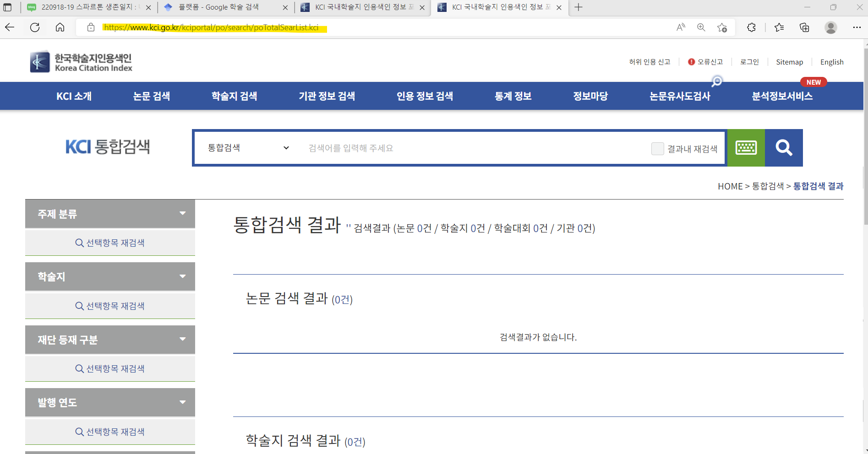Image resolution: width=868 pixels, height=454 pixels.
Task: Open browser extensions puzzle icon
Action: tap(751, 27)
